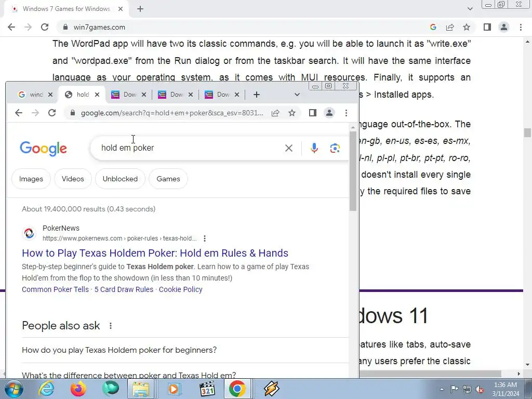Viewport: 532px width, 399px height.
Task: Open Media Player Classic 321 taskbar icon
Action: pos(206,389)
